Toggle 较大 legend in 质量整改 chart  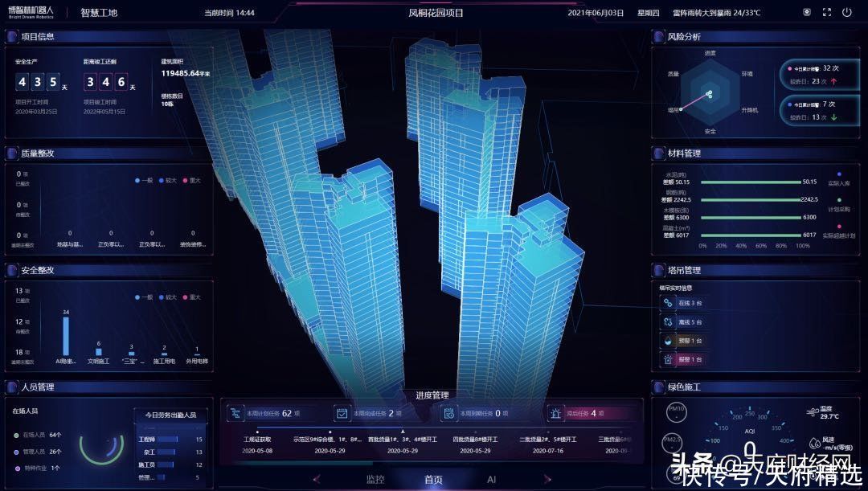coord(168,181)
